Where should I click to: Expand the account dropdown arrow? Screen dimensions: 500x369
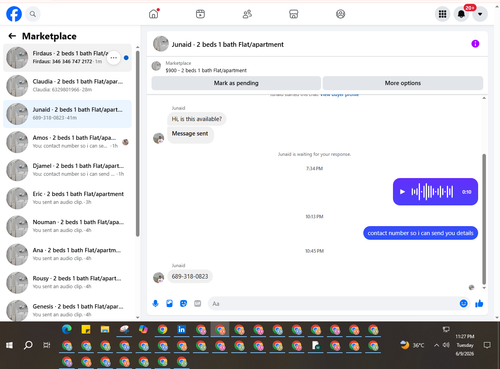click(480, 14)
